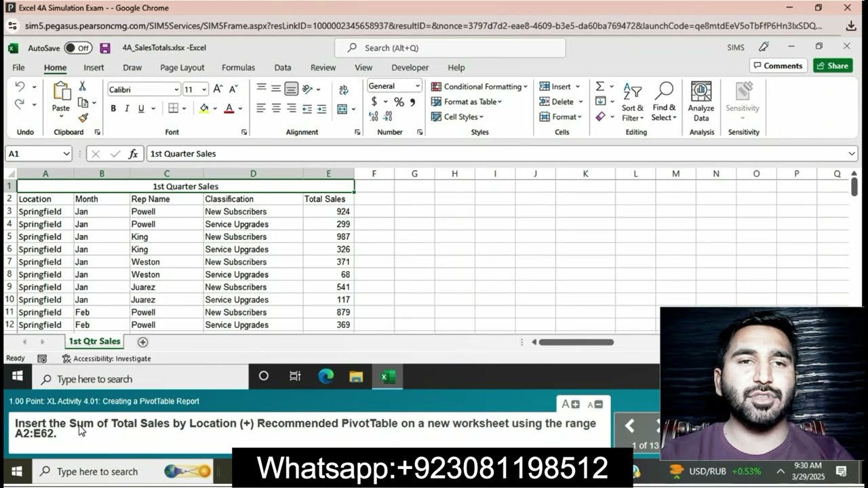
Task: Click the Analyze Data icon
Action: pyautogui.click(x=701, y=102)
